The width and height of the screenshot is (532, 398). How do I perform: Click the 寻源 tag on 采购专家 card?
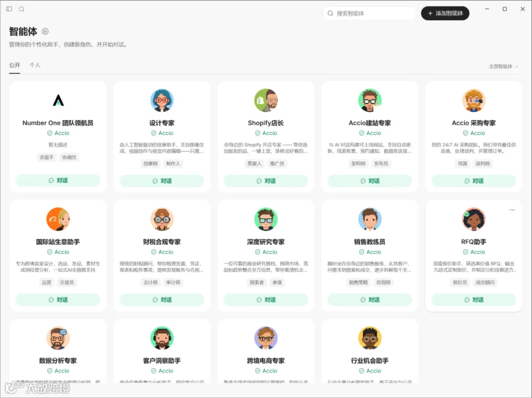(x=462, y=164)
